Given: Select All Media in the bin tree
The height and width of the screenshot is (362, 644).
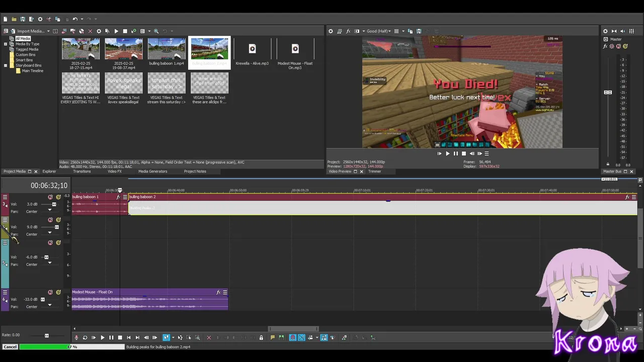Looking at the screenshot, I should tap(23, 39).
